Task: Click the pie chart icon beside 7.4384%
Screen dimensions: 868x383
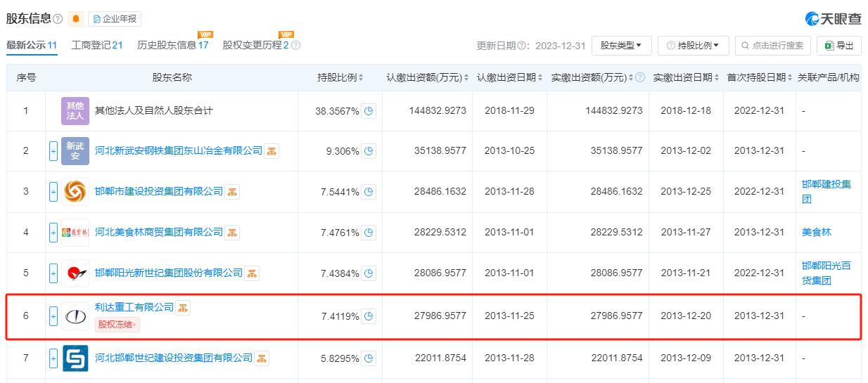Action: (369, 273)
